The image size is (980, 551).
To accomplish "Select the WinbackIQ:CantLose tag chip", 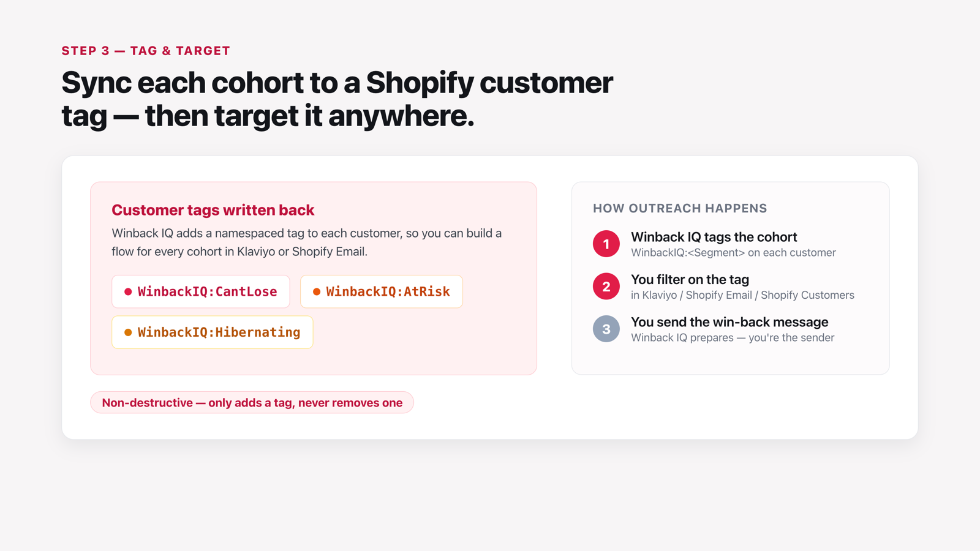I will (x=201, y=291).
